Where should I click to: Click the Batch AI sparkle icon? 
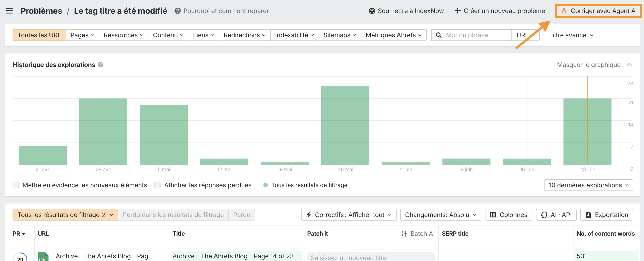404,234
